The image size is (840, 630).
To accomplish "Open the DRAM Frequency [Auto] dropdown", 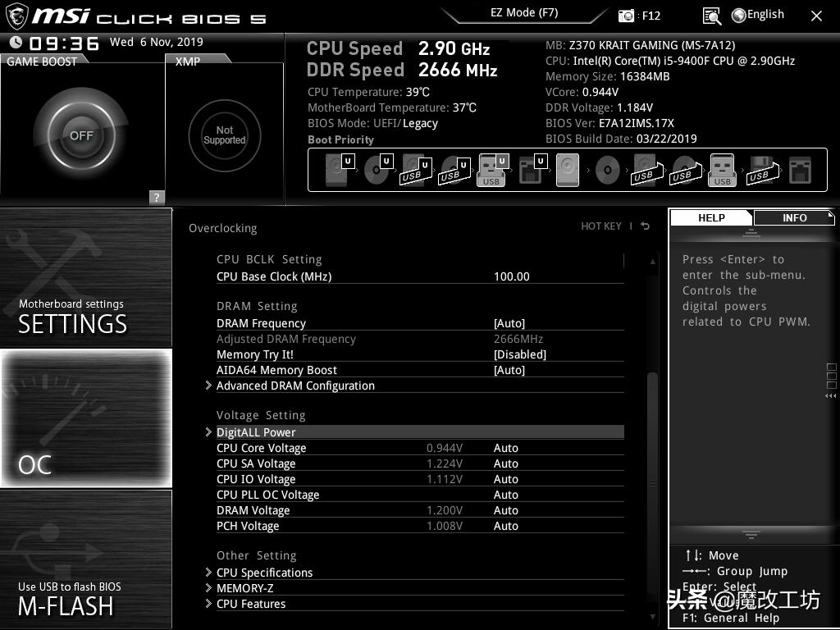I will 509,323.
